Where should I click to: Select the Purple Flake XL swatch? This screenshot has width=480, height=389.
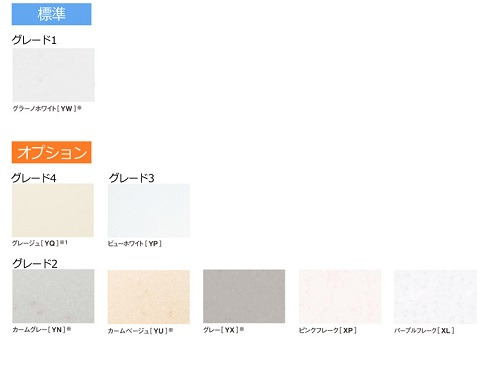click(x=435, y=297)
